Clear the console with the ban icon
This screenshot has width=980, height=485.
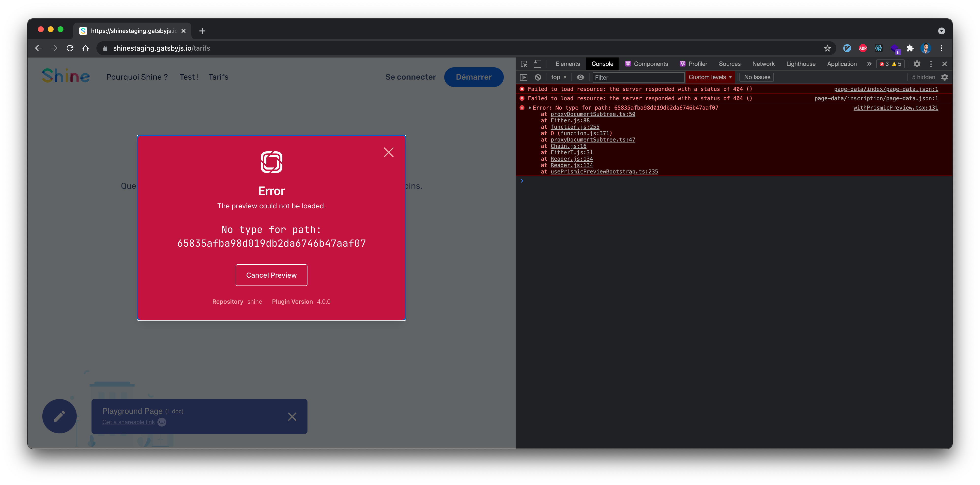coord(538,77)
